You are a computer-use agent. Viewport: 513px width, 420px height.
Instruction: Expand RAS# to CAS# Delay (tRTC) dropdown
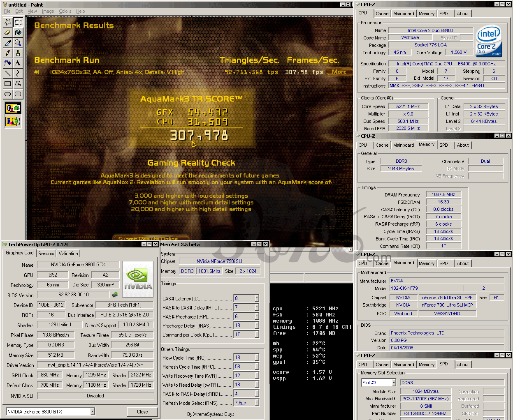[257, 307]
